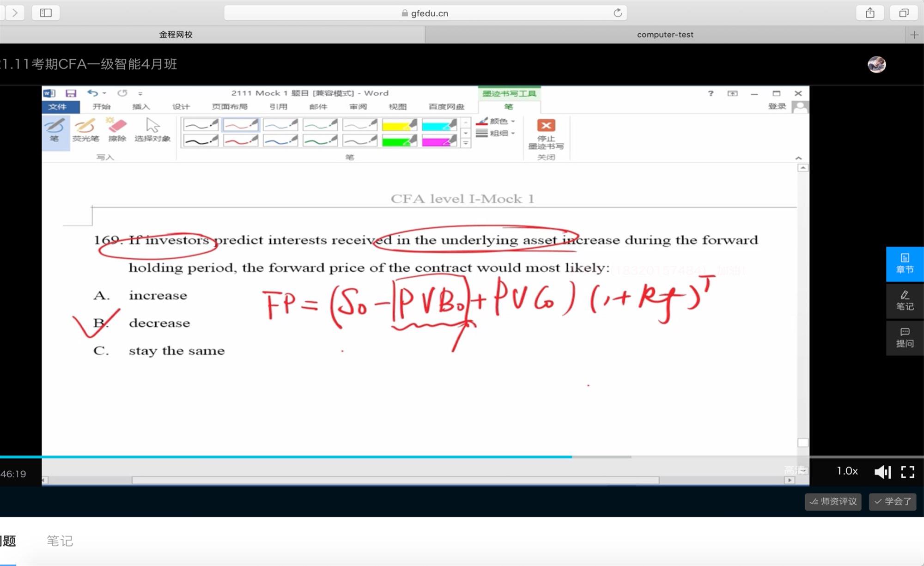
Task: Open 高清 video quality selector
Action: click(794, 470)
